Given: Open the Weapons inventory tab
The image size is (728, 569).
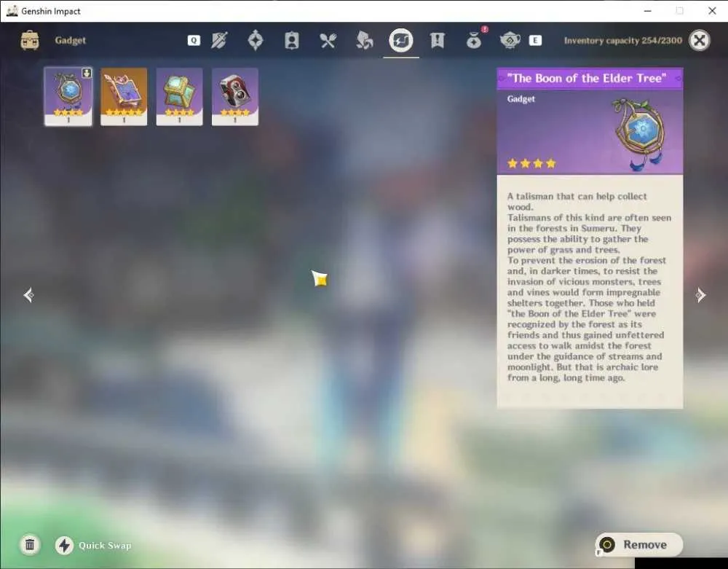Looking at the screenshot, I should [219, 40].
